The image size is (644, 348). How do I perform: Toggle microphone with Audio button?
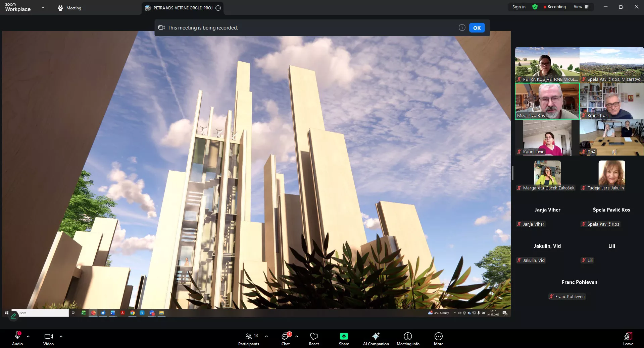point(17,339)
